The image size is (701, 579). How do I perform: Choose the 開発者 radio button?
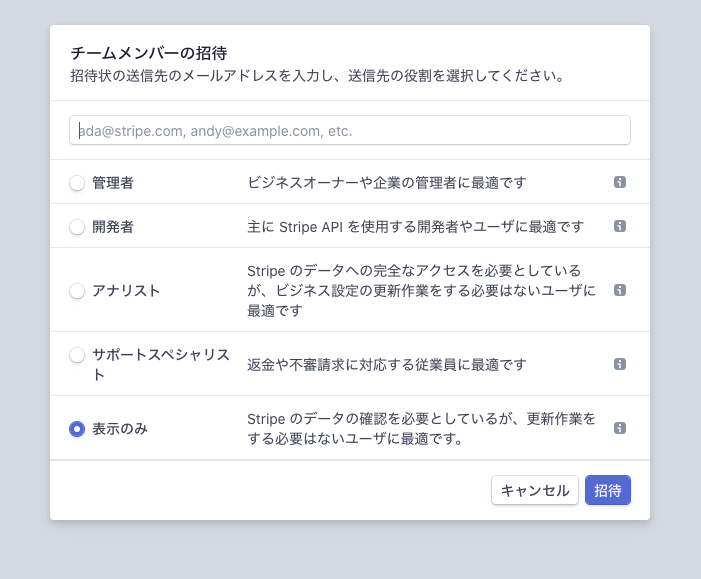pos(77,227)
